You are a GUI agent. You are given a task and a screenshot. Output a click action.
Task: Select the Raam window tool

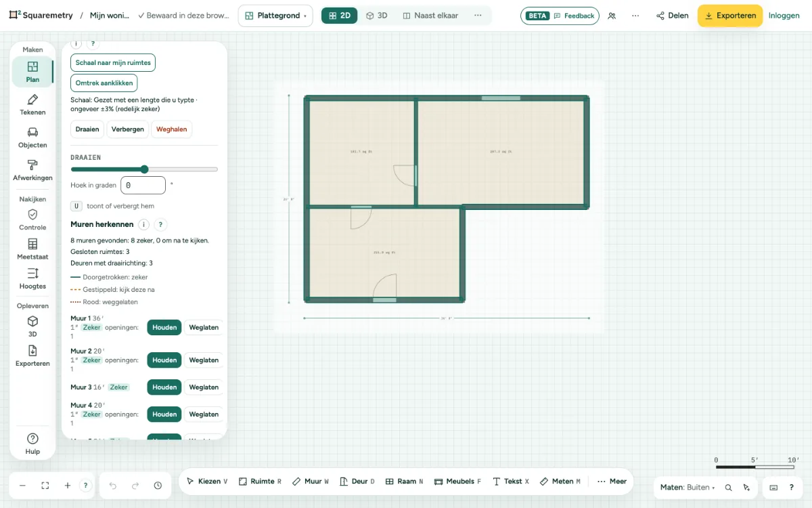tap(404, 482)
